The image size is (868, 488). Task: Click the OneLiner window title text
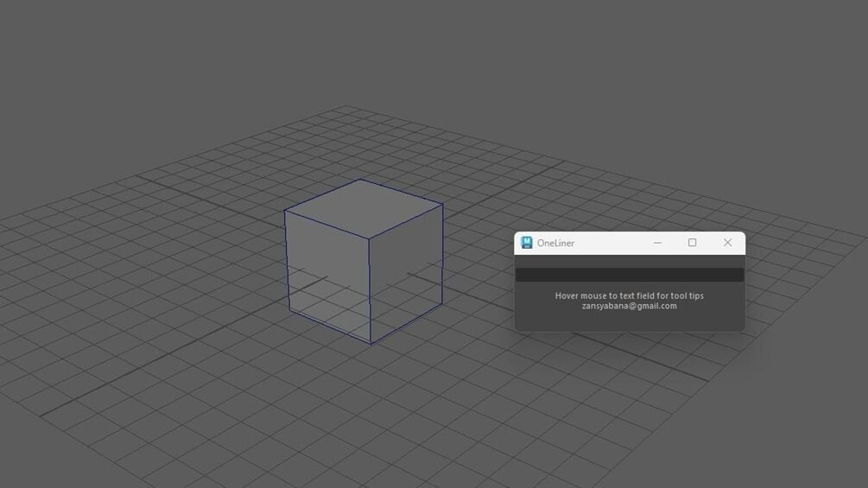[555, 243]
